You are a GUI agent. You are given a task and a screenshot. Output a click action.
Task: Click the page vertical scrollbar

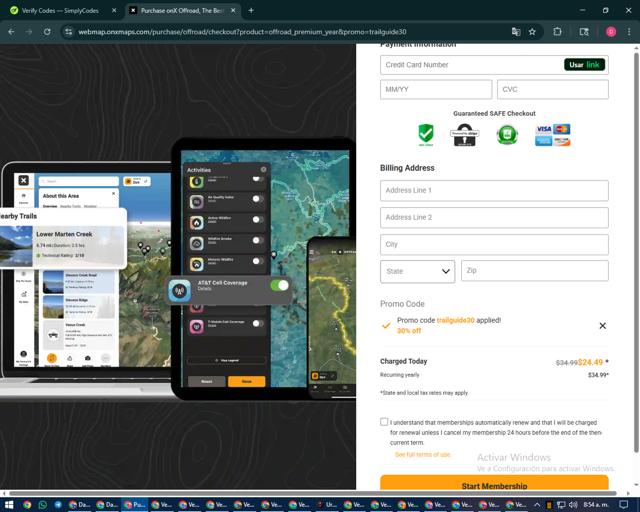(636, 252)
